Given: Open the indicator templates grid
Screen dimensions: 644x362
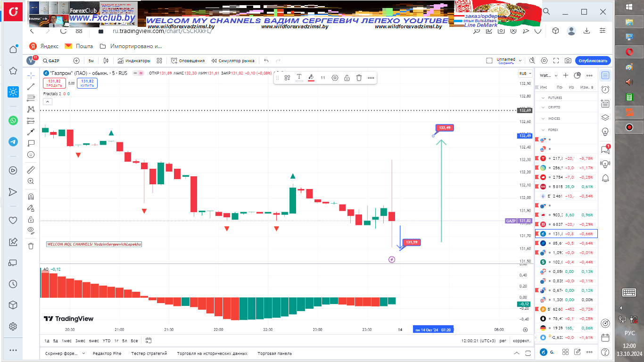Looking at the screenshot, I should point(159,61).
